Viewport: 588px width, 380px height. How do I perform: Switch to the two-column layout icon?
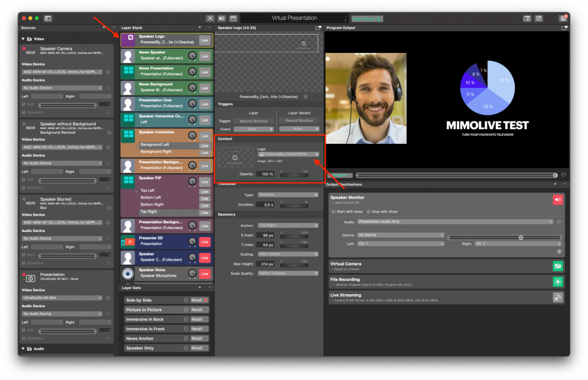(x=527, y=18)
